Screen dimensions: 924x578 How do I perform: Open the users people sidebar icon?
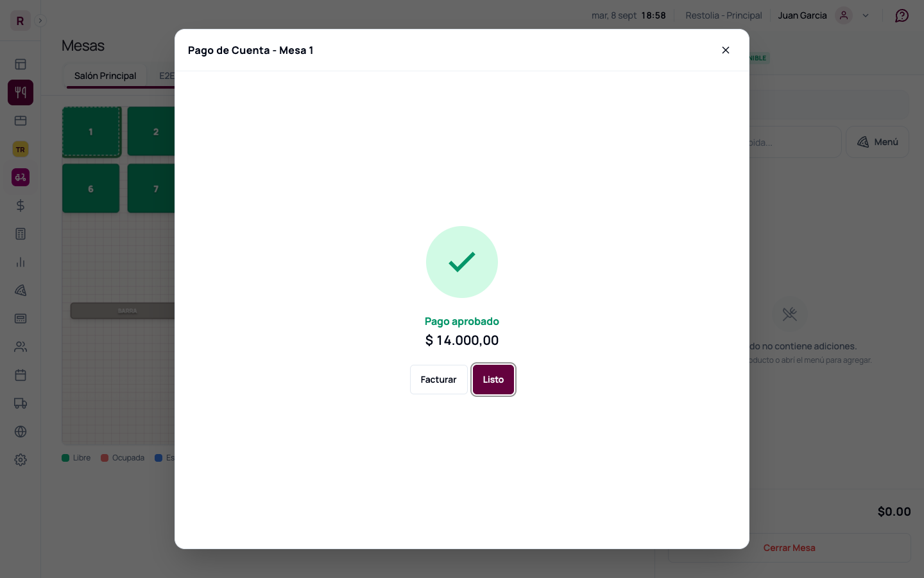[21, 347]
